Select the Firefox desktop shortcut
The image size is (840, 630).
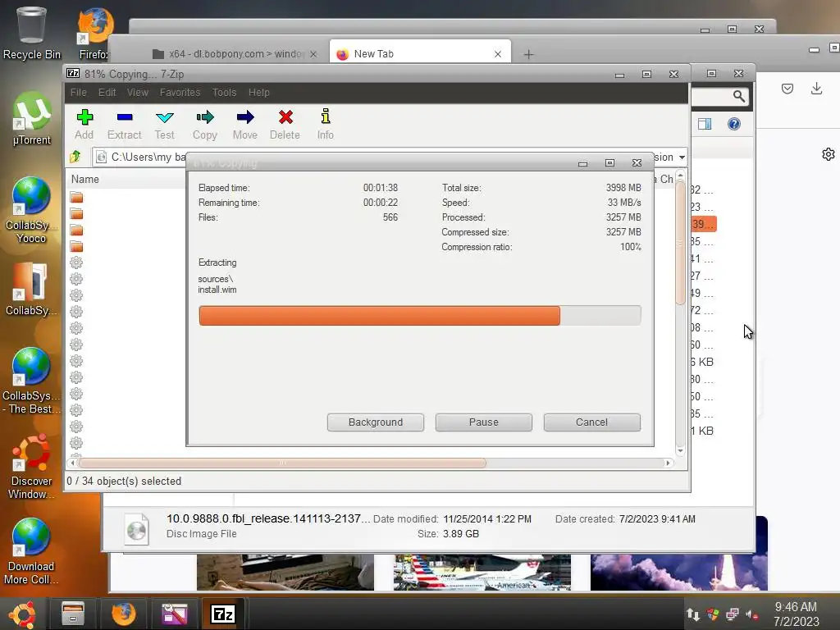[x=94, y=33]
